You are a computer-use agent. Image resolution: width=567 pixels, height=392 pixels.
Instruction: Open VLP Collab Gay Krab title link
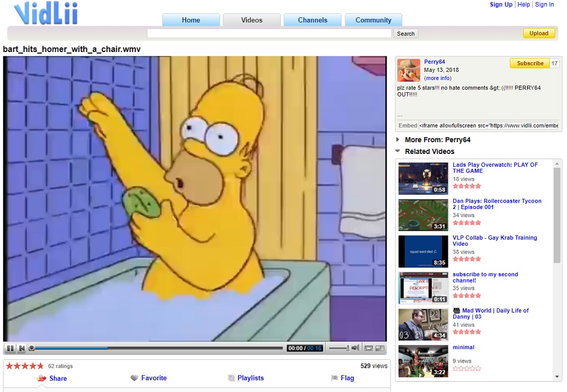click(x=495, y=241)
